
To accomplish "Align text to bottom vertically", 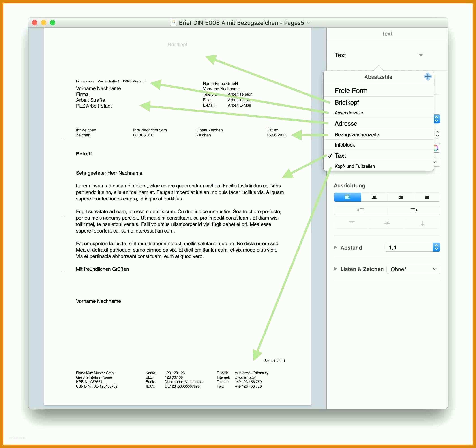I will (422, 224).
